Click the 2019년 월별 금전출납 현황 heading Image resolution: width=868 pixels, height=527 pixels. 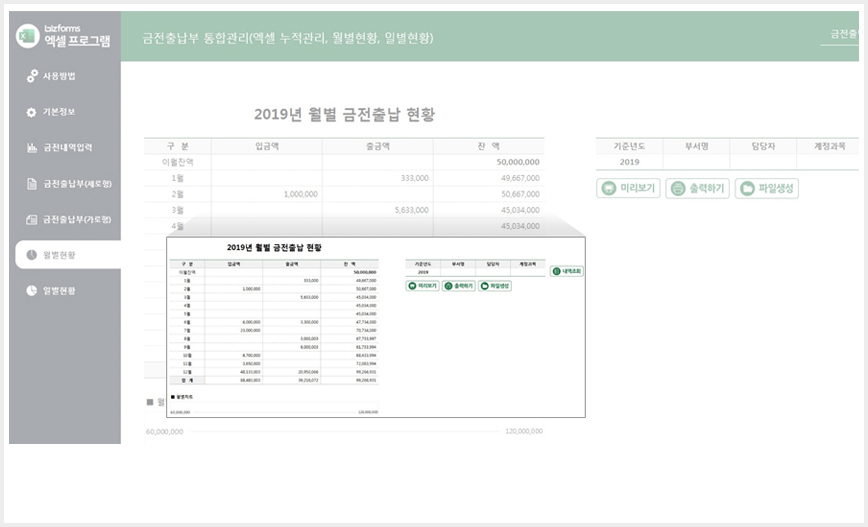(x=344, y=115)
